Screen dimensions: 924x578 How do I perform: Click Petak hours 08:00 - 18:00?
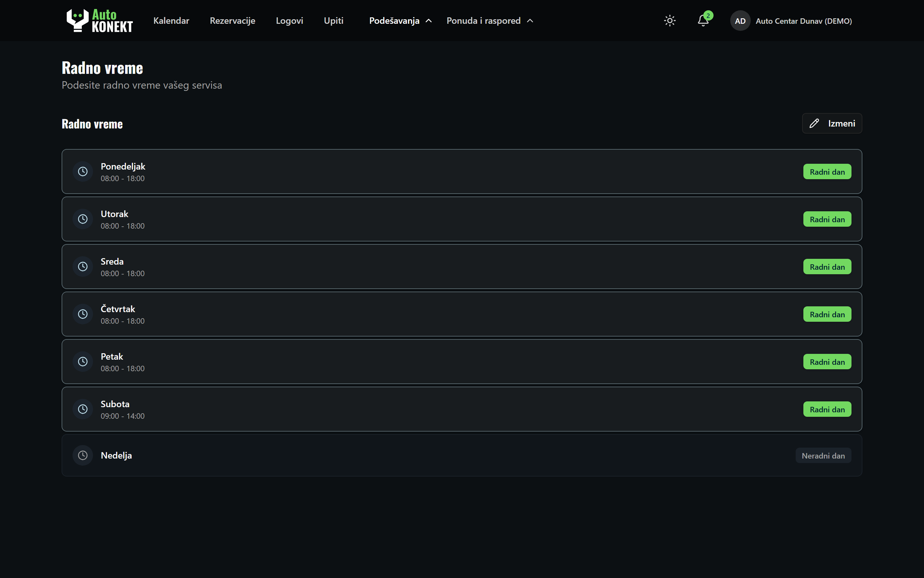point(123,369)
